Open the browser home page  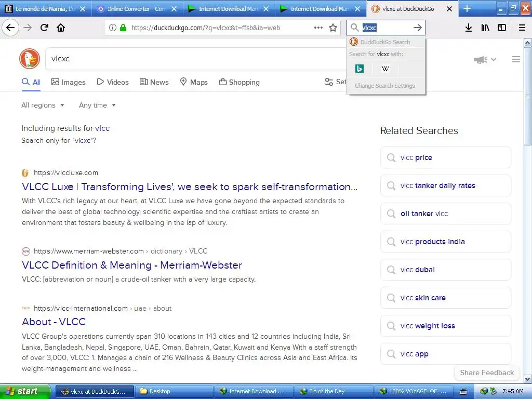click(x=61, y=28)
